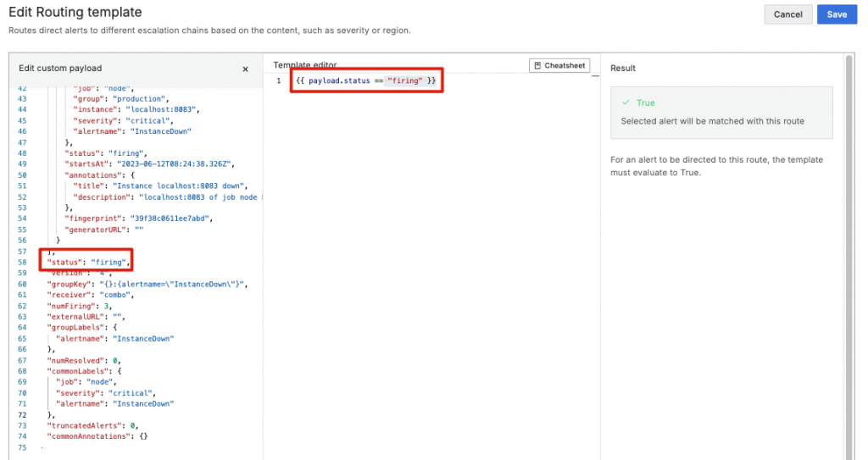Click the line-71 "alertname": "InstanceDown" entry
Viewport: 868px width, 460px height.
click(114, 404)
